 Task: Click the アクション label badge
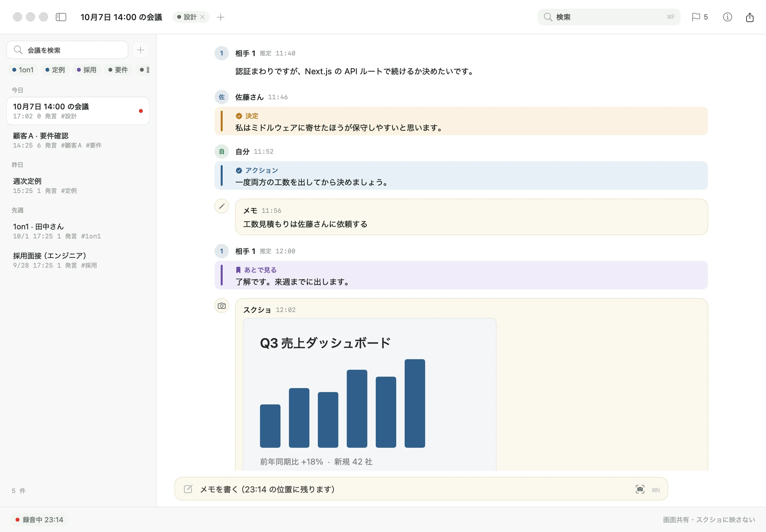point(257,170)
